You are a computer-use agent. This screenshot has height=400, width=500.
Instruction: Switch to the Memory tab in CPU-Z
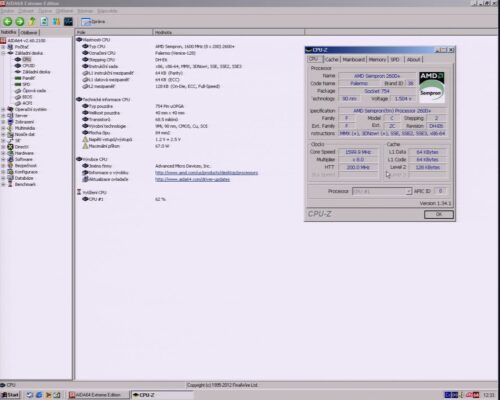[377, 59]
